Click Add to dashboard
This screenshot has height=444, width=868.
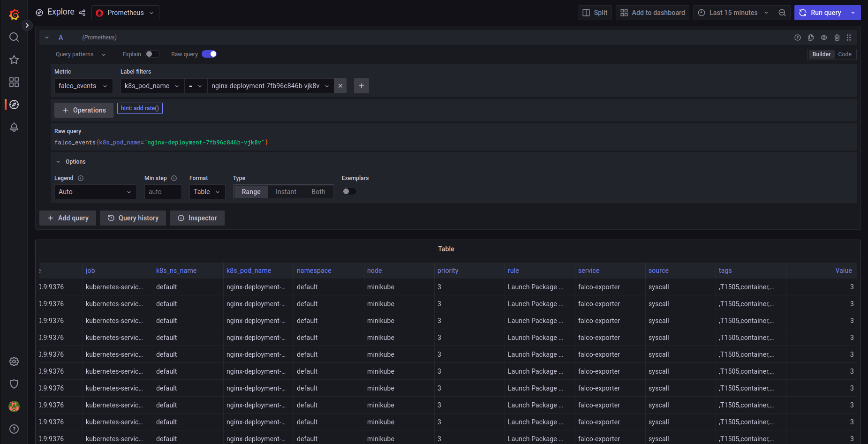coord(652,13)
